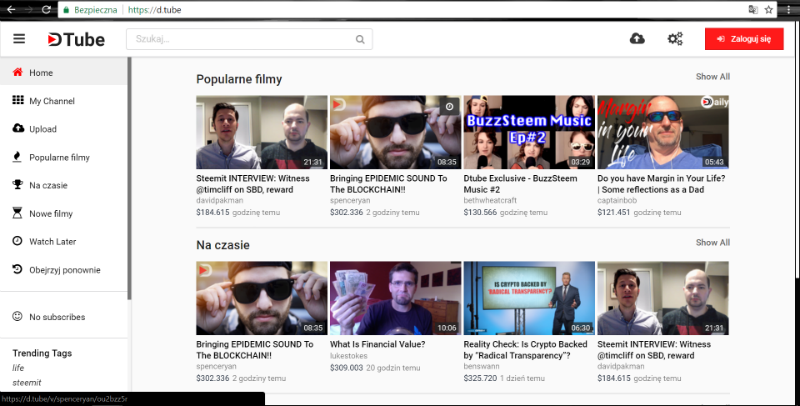Open the settings gears icon
Viewport: 800px width, 406px height.
click(675, 39)
